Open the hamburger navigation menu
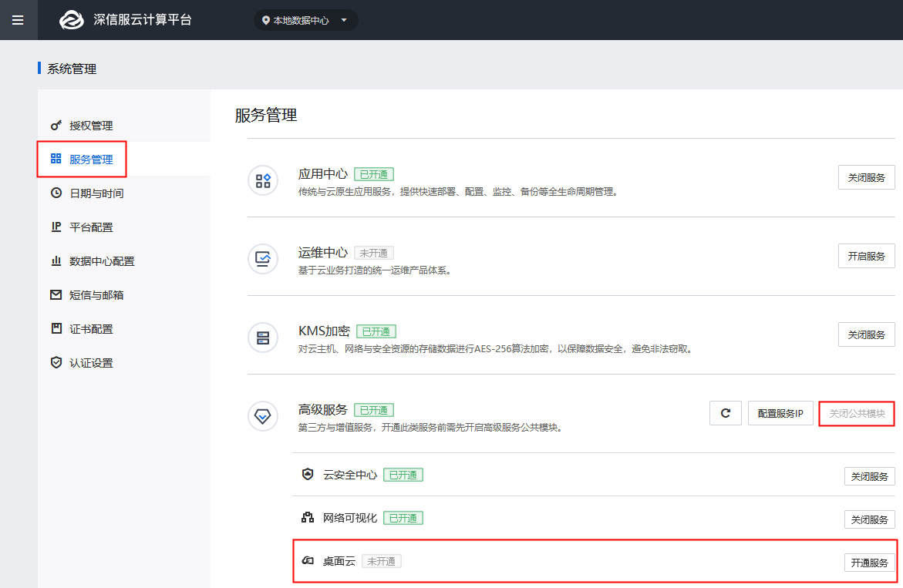This screenshot has height=588, width=903. pyautogui.click(x=18, y=20)
